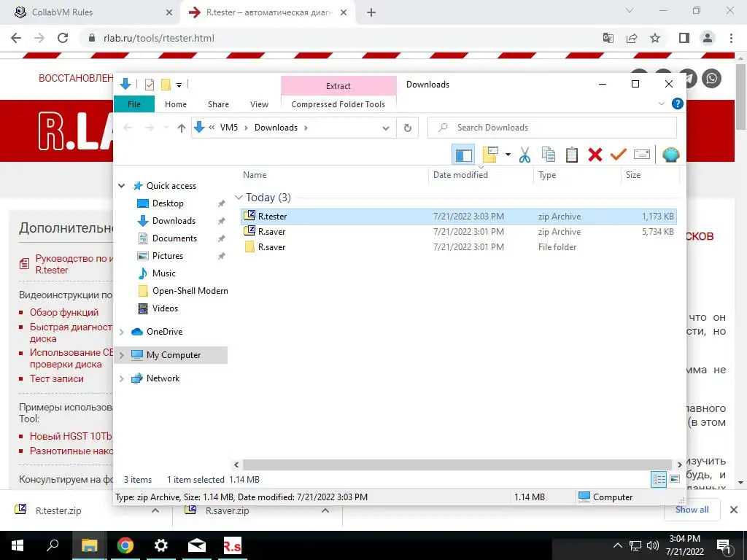Open the Windows Start menu
Viewport: 747px width, 560px height.
[18, 545]
